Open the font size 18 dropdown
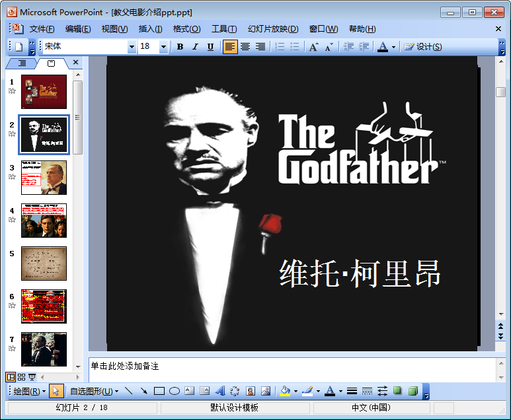Image resolution: width=511 pixels, height=420 pixels. point(163,47)
